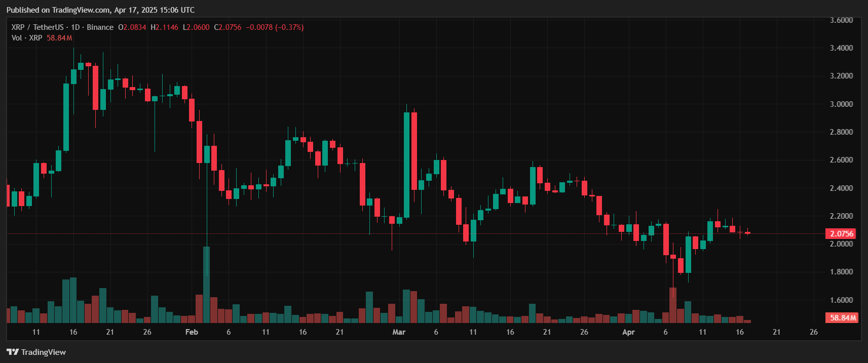
Task: Click the volume value 58.84M in legend
Action: [x=59, y=38]
